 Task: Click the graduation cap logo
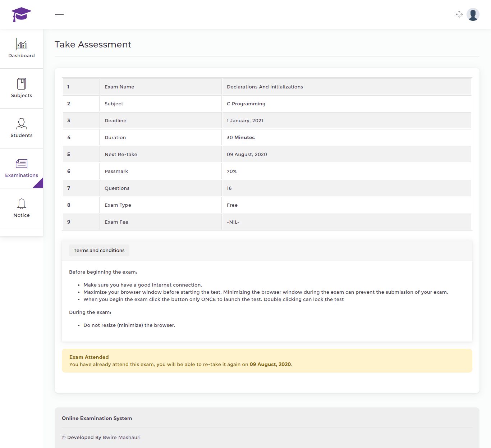point(21,14)
